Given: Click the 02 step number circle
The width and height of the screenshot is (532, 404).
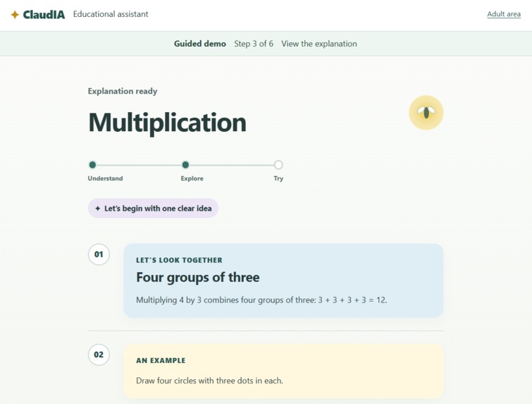Looking at the screenshot, I should (x=99, y=355).
